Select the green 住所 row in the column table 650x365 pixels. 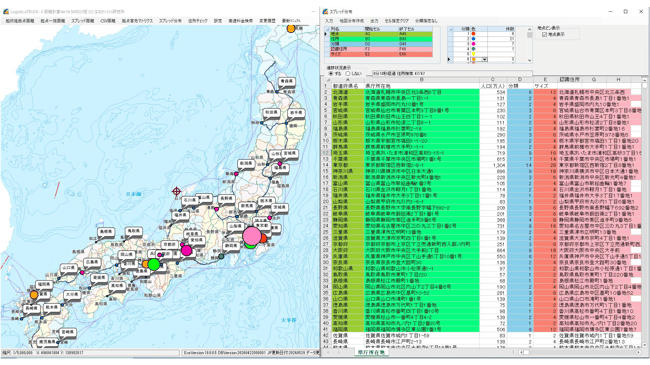click(x=381, y=39)
